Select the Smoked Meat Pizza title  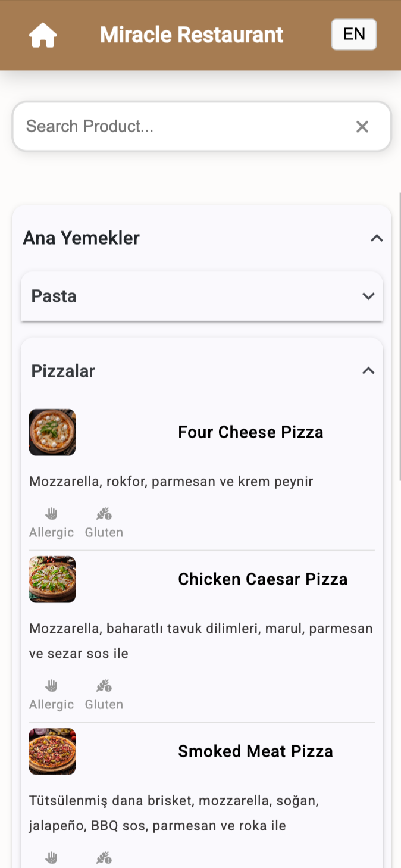click(x=255, y=751)
